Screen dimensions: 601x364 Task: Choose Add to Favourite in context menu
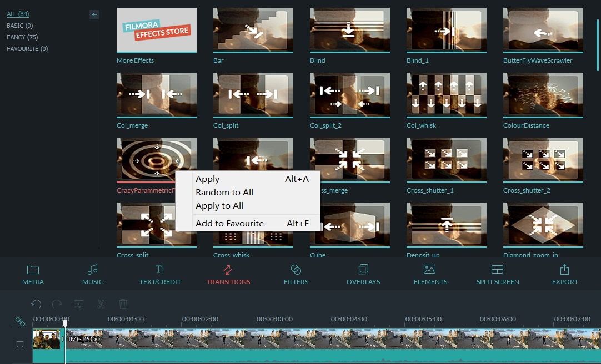tap(248, 223)
